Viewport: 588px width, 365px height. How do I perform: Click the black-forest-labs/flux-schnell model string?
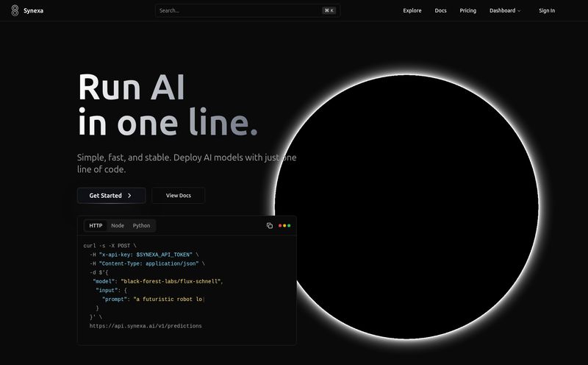pyautogui.click(x=171, y=281)
